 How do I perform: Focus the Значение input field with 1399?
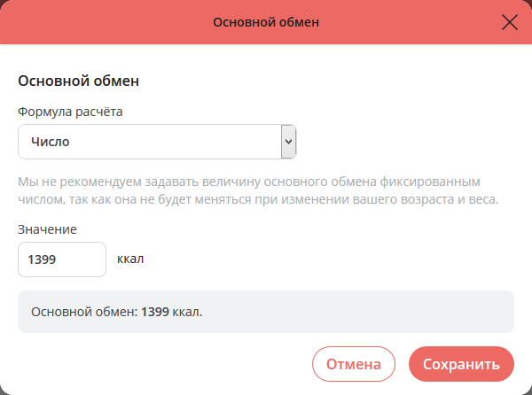(62, 260)
